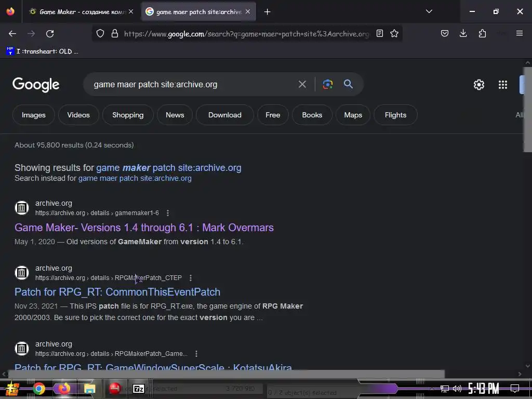Click the horizontal scrollbar right arrow
The image size is (532, 399).
coord(520,374)
